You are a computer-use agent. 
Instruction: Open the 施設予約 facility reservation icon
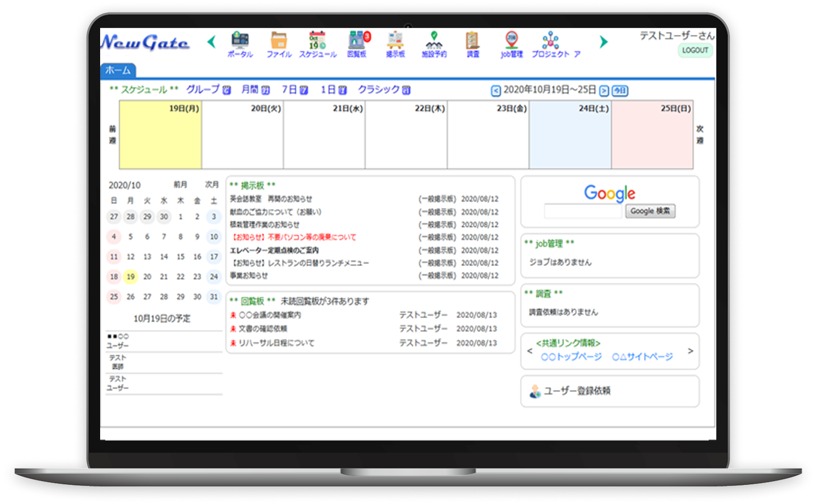point(434,44)
